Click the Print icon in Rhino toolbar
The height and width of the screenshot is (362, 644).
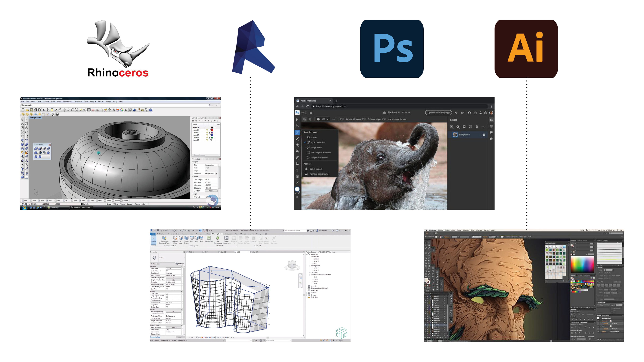click(x=36, y=110)
